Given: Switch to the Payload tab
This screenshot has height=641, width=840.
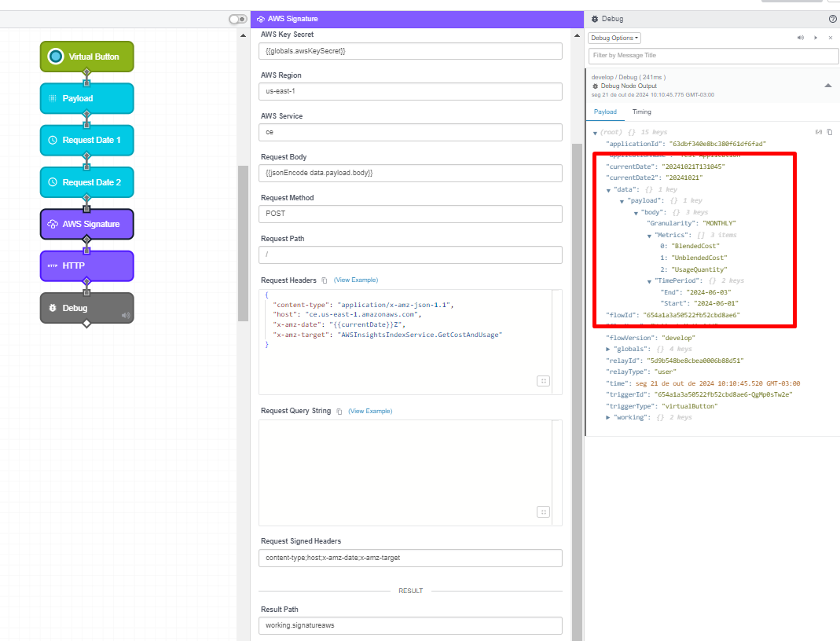Looking at the screenshot, I should [x=605, y=112].
